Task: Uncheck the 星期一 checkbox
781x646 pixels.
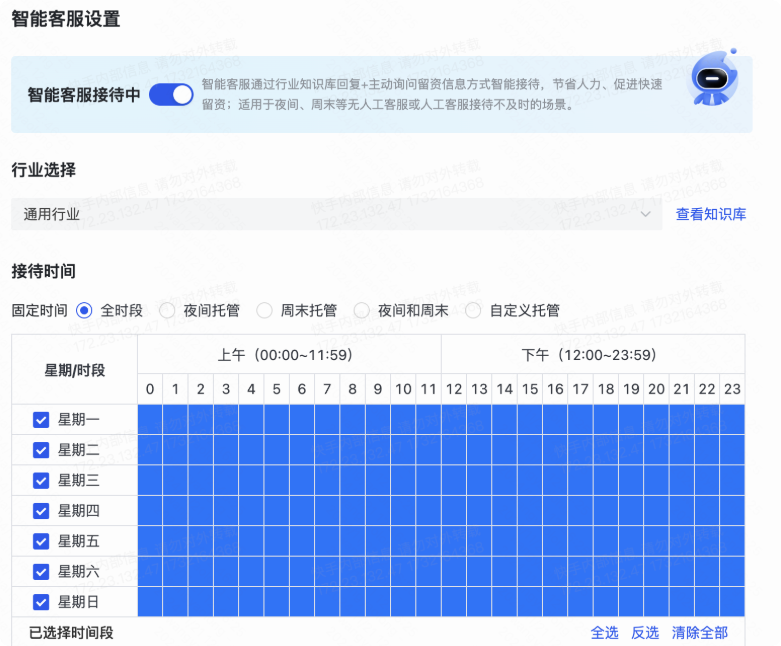Action: pos(41,420)
